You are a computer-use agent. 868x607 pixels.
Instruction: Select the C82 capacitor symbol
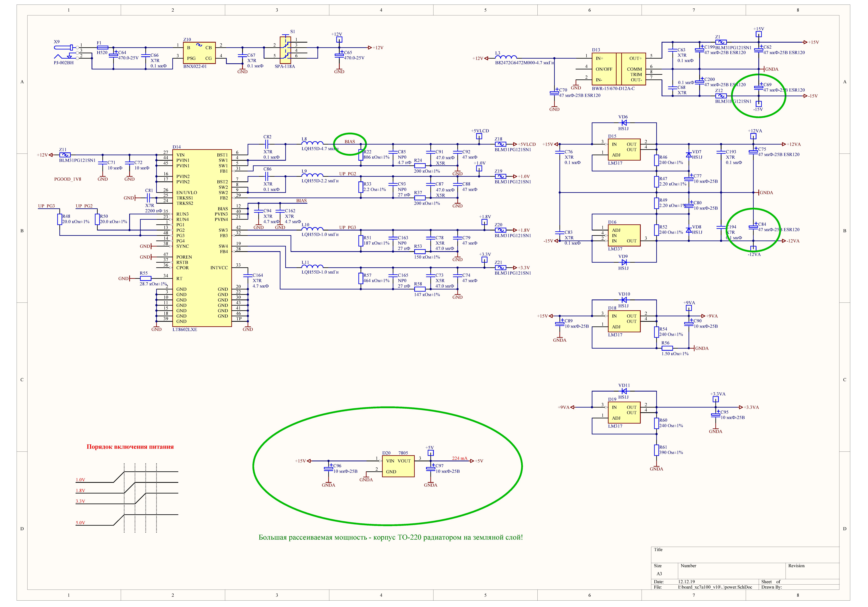click(267, 144)
